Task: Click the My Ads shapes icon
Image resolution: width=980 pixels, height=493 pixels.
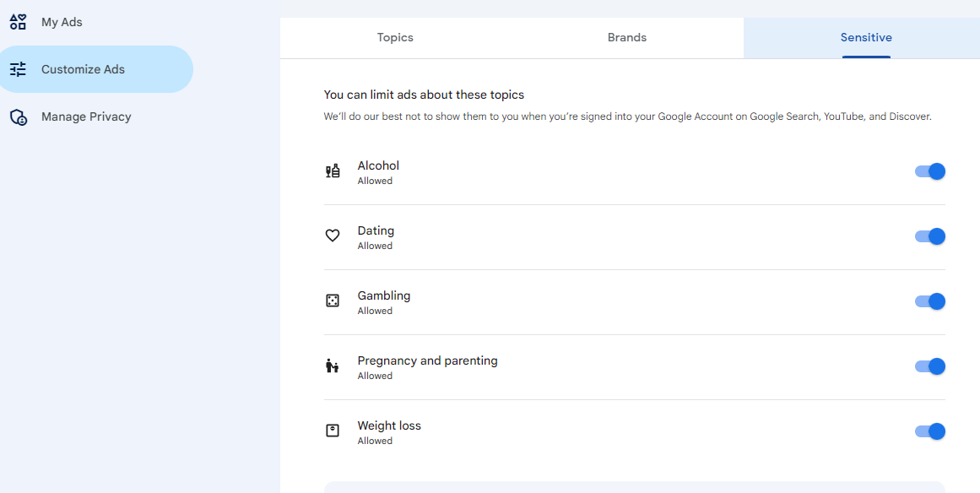Action: click(18, 22)
